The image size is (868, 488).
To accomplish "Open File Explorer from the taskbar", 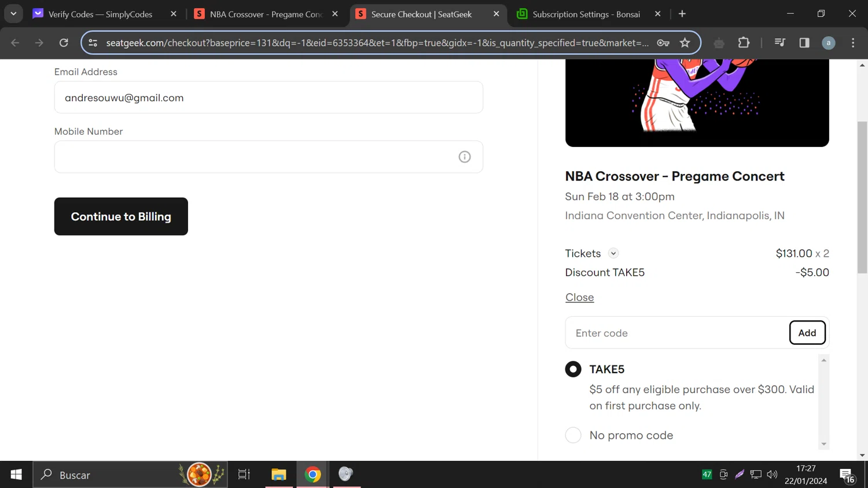I will (x=279, y=475).
